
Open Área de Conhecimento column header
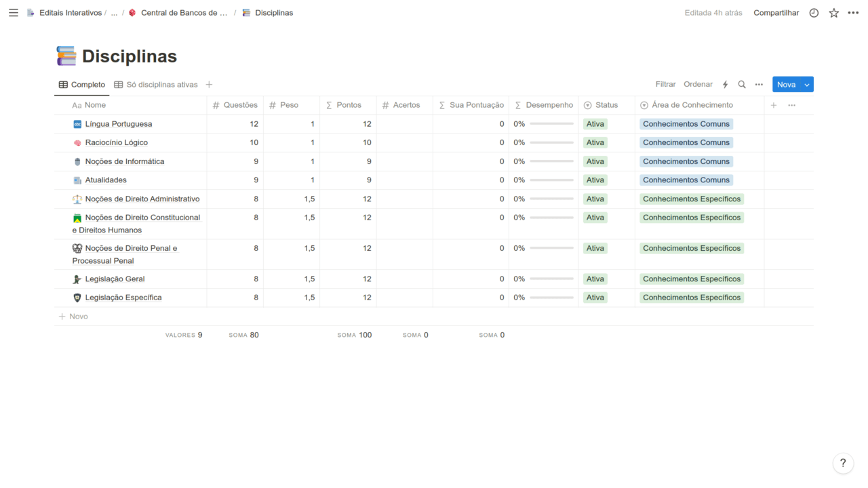pos(699,105)
